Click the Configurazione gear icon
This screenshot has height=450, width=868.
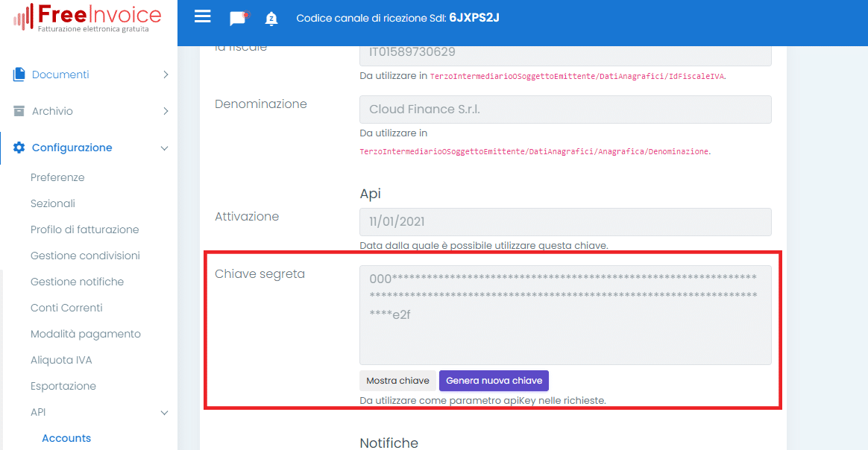point(19,148)
